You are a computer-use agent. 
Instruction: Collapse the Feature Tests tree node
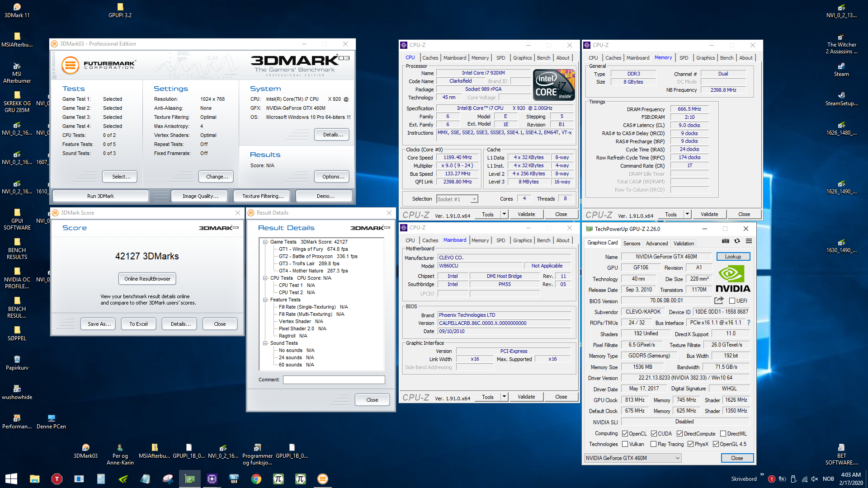coord(265,300)
